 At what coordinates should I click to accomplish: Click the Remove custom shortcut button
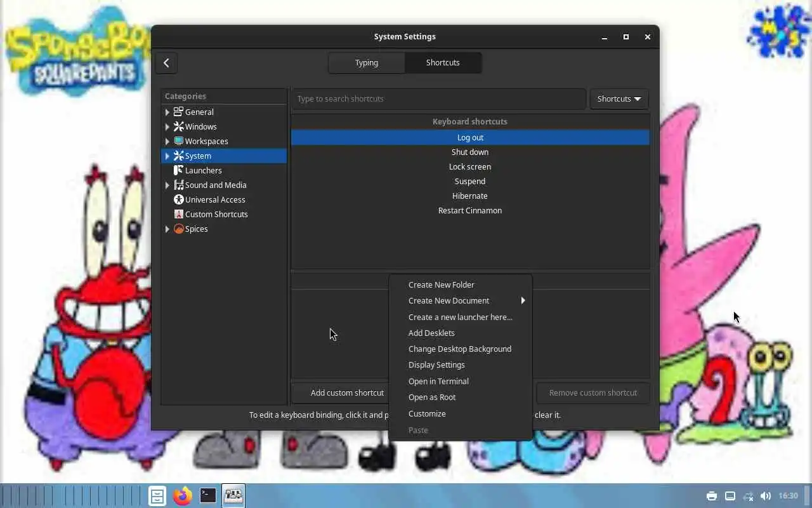point(593,392)
